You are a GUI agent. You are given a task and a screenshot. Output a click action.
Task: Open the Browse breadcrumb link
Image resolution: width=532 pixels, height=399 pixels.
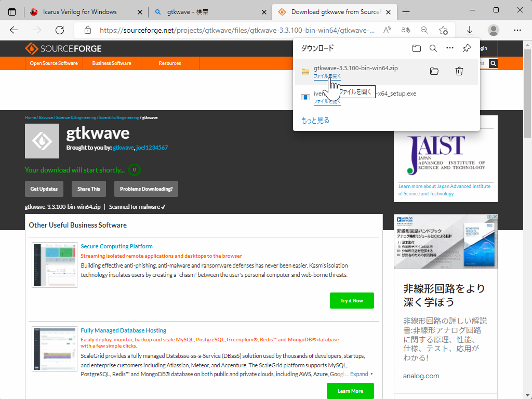click(x=46, y=117)
